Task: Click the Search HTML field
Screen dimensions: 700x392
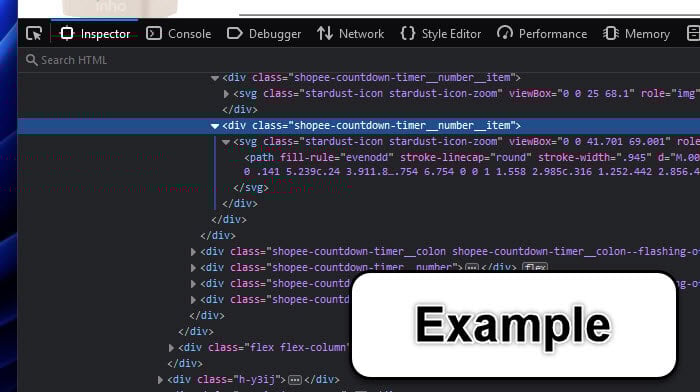Action: click(x=359, y=60)
